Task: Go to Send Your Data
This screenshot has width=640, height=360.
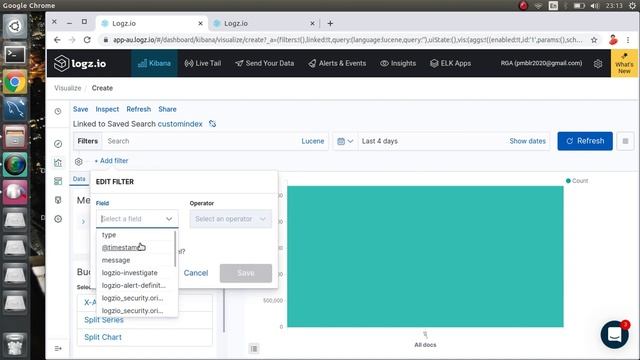Action: click(x=265, y=63)
